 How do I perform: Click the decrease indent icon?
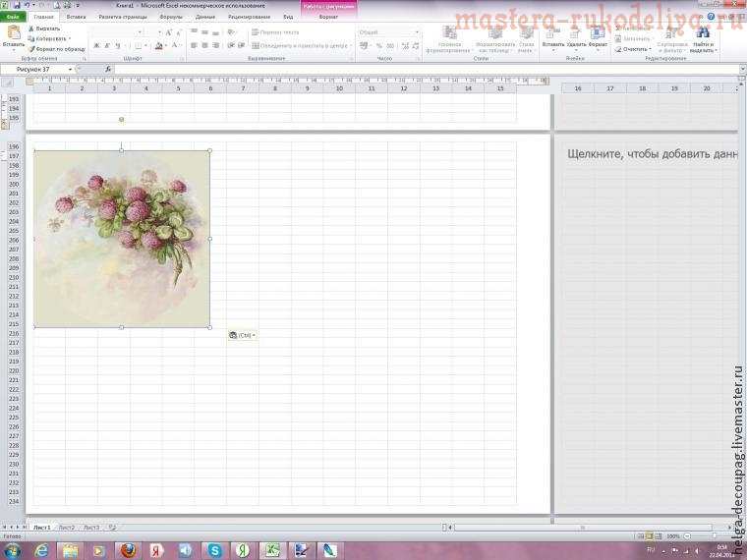(x=231, y=46)
